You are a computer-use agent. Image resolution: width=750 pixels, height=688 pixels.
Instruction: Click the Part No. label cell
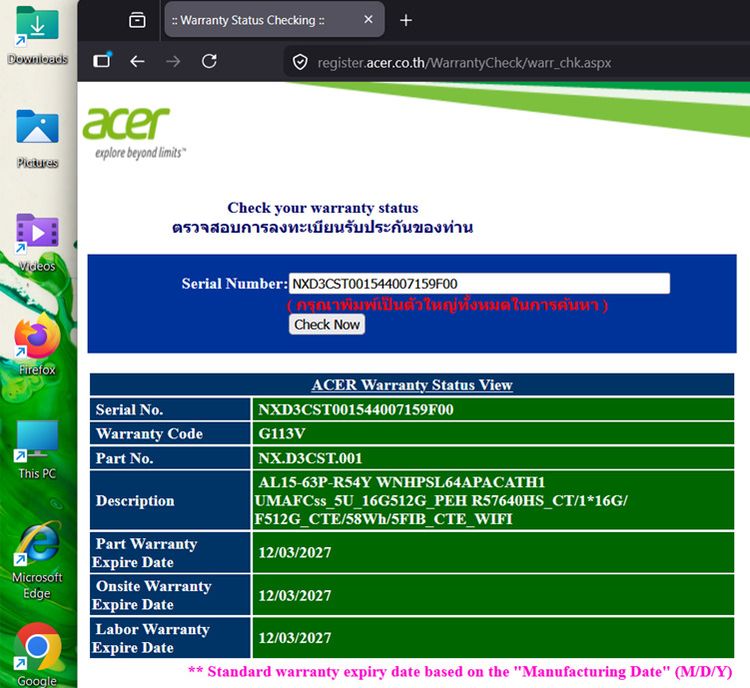(x=170, y=458)
